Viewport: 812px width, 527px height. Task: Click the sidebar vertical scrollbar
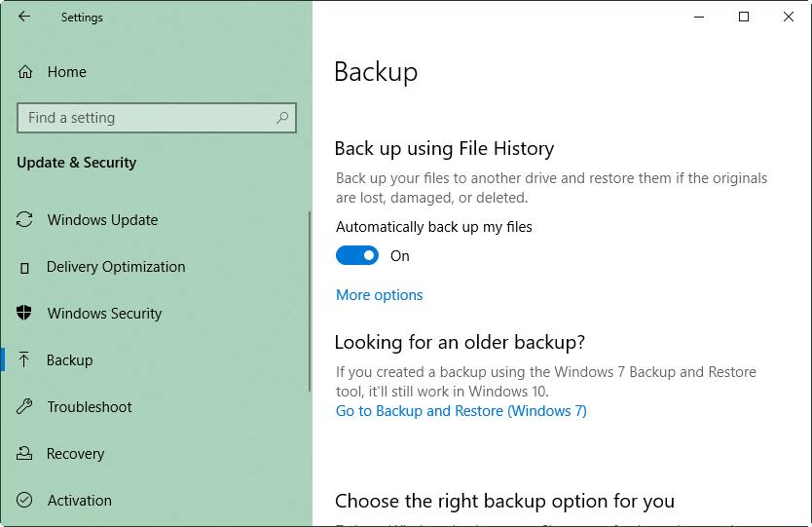pyautogui.click(x=310, y=302)
